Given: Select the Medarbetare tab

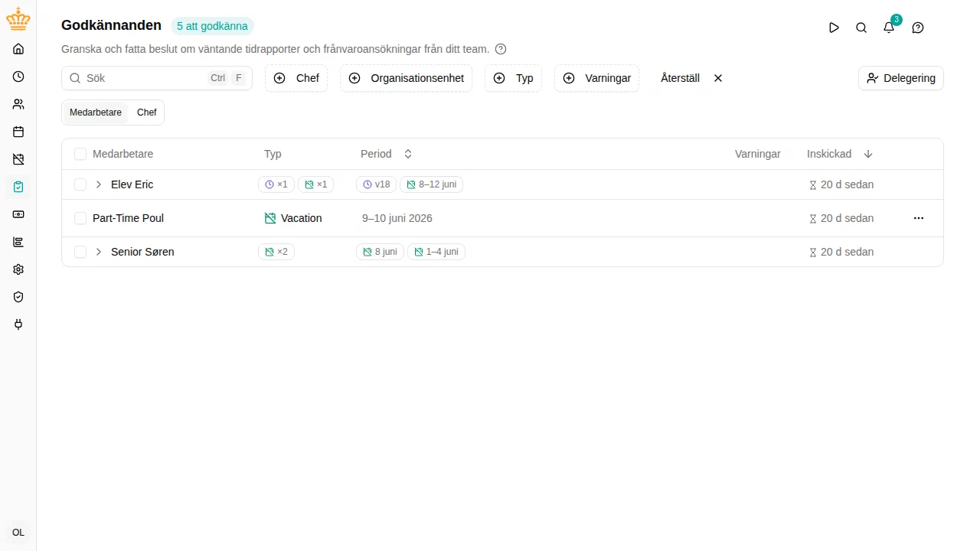Looking at the screenshot, I should 96,112.
